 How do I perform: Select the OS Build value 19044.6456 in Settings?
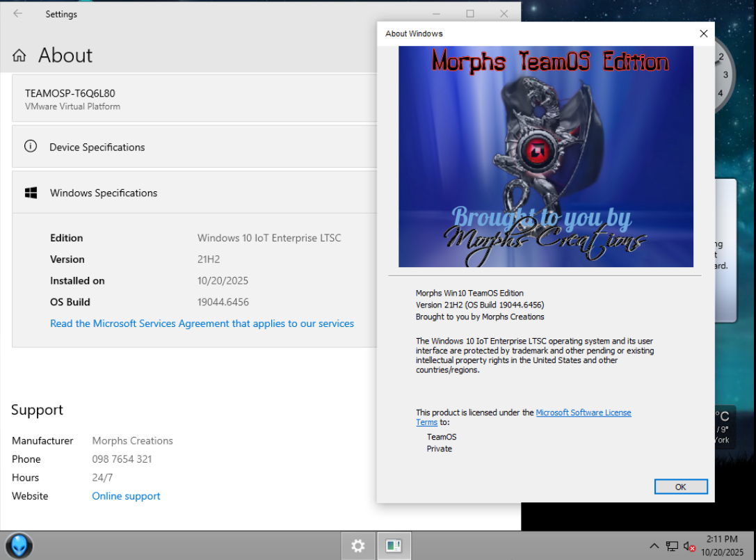coord(223,302)
